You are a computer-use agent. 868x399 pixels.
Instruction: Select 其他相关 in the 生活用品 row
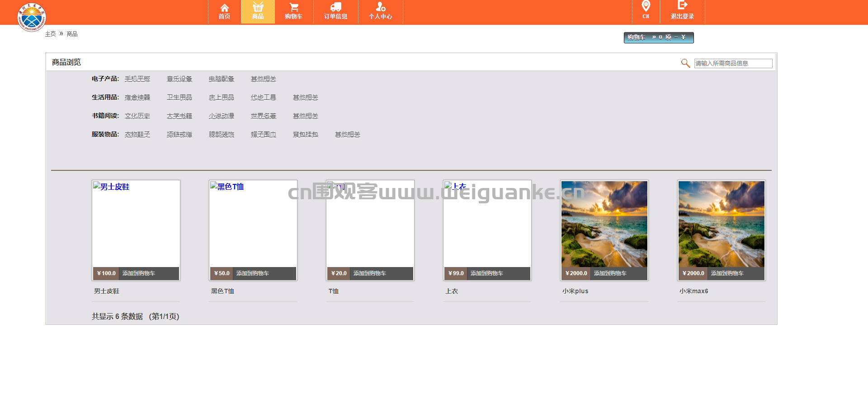pos(306,97)
